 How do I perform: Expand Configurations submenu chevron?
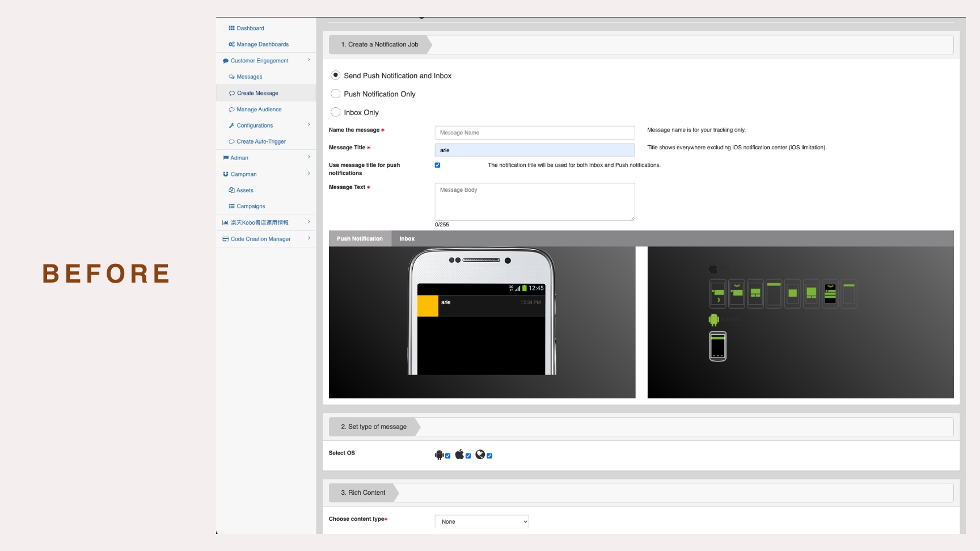[x=309, y=125]
